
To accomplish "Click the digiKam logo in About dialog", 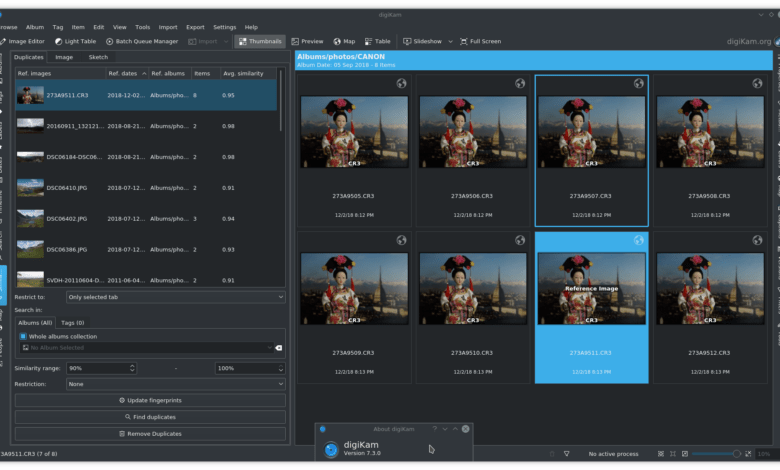I will pos(331,450).
